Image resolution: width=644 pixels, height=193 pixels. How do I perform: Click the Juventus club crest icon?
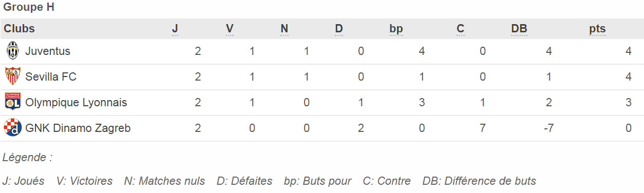(x=12, y=51)
